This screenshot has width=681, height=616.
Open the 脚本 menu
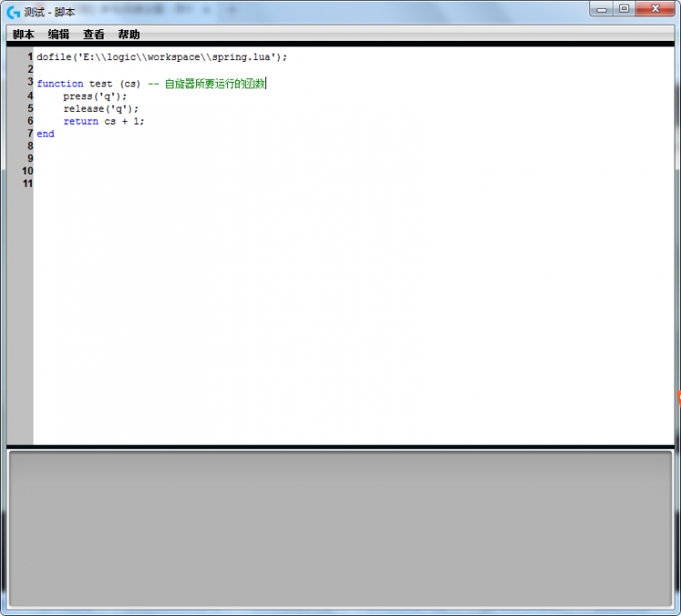click(x=24, y=35)
